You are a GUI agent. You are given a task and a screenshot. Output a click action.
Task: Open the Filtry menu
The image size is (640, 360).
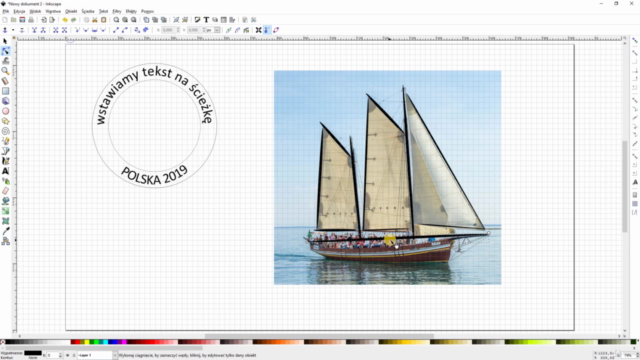tap(117, 11)
